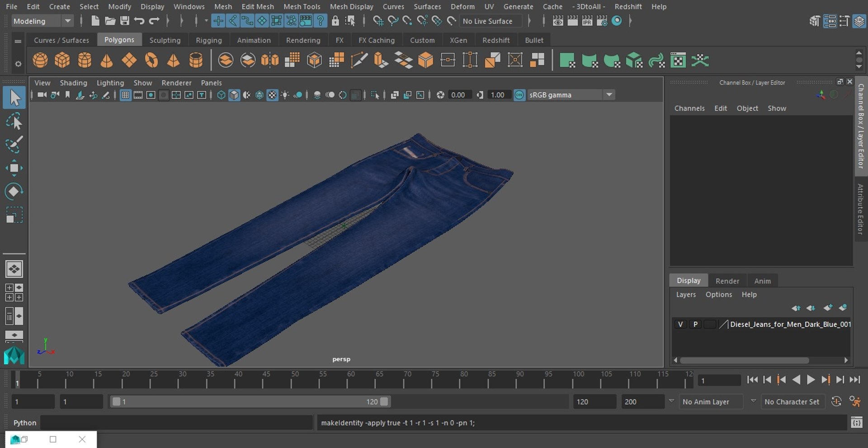Click the Attribute Editor side tab
This screenshot has height=448, width=868.
860,209
